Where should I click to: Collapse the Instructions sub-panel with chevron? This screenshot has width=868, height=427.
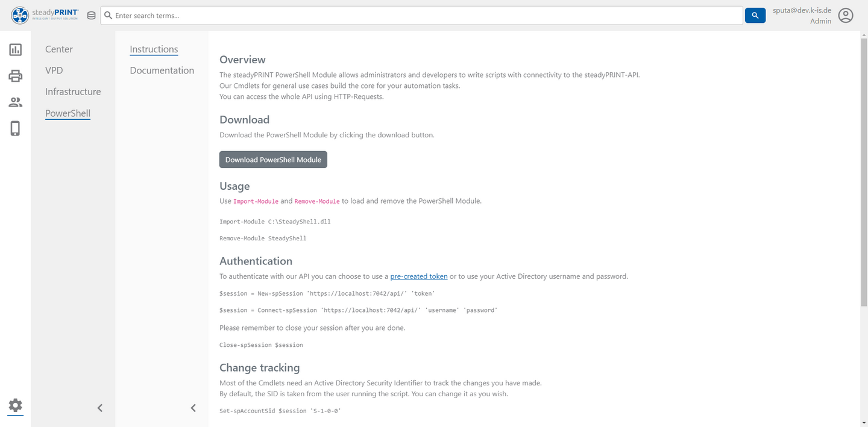point(193,408)
